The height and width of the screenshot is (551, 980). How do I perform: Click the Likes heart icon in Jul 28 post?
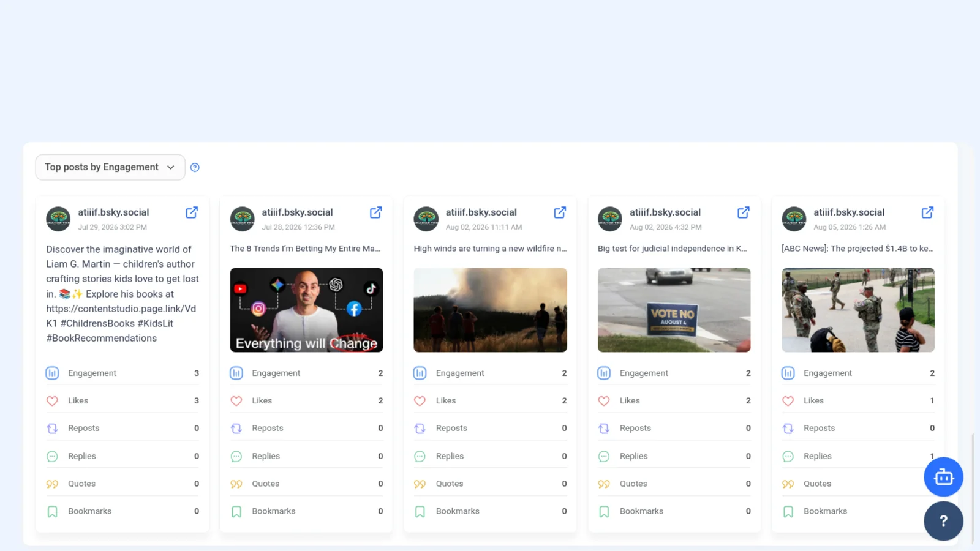pos(236,401)
